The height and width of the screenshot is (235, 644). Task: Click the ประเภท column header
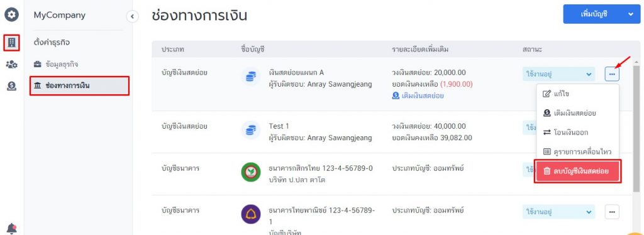(172, 50)
